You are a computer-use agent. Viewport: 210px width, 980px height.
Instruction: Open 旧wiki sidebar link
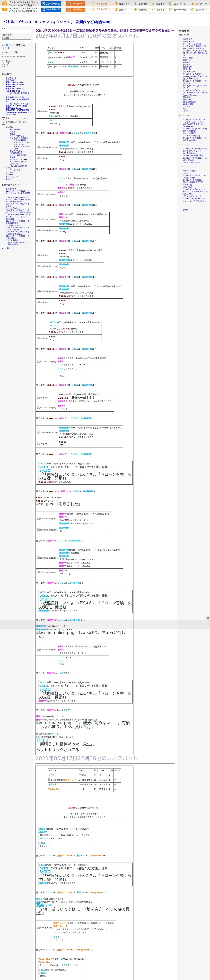(8, 179)
